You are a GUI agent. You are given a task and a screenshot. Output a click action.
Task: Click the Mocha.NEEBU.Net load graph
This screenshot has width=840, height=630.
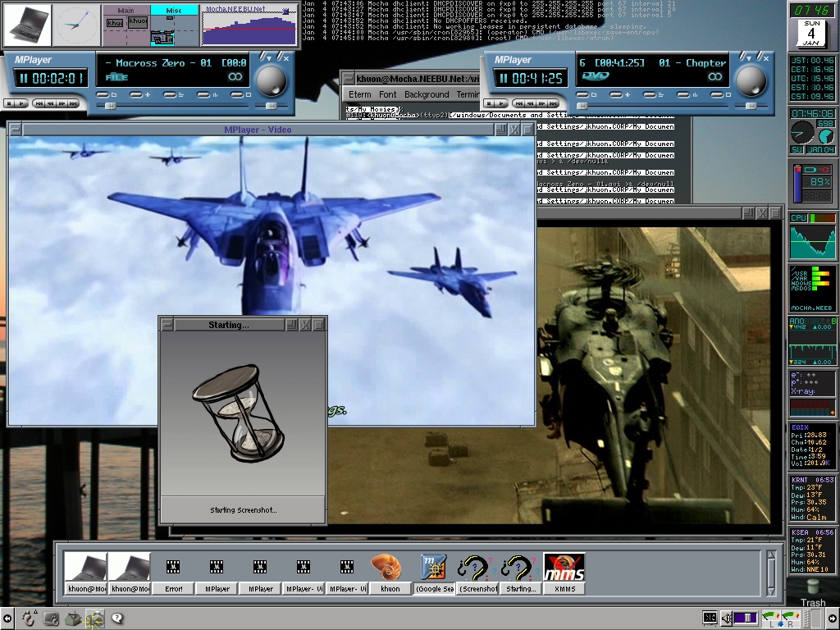[249, 25]
